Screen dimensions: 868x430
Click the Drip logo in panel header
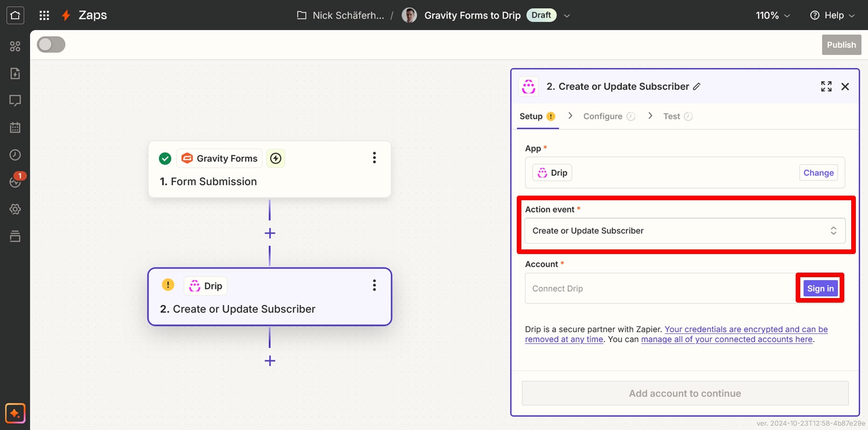pos(528,86)
